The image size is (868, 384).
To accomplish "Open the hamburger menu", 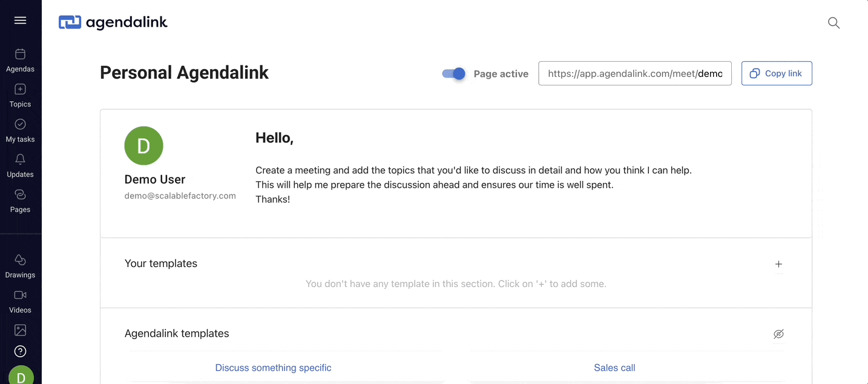I will click(20, 21).
